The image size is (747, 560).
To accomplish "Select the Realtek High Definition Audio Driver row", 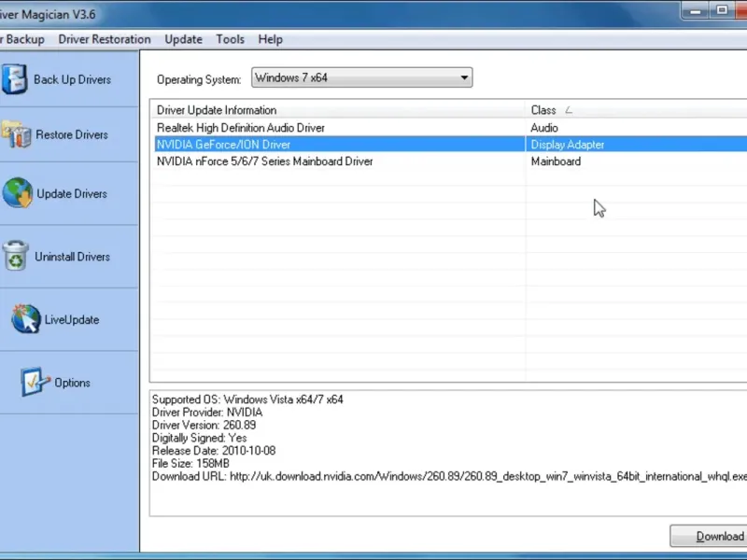I will [x=241, y=128].
